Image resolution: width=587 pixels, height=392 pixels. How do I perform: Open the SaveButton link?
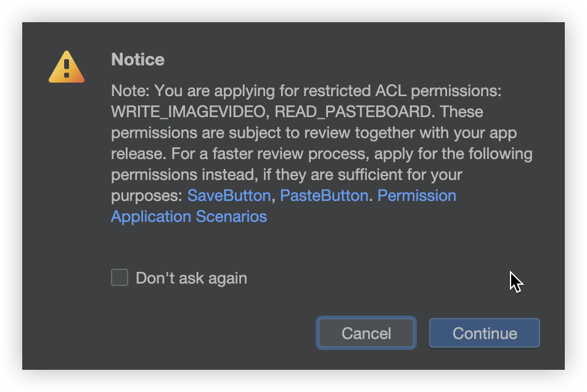point(229,196)
